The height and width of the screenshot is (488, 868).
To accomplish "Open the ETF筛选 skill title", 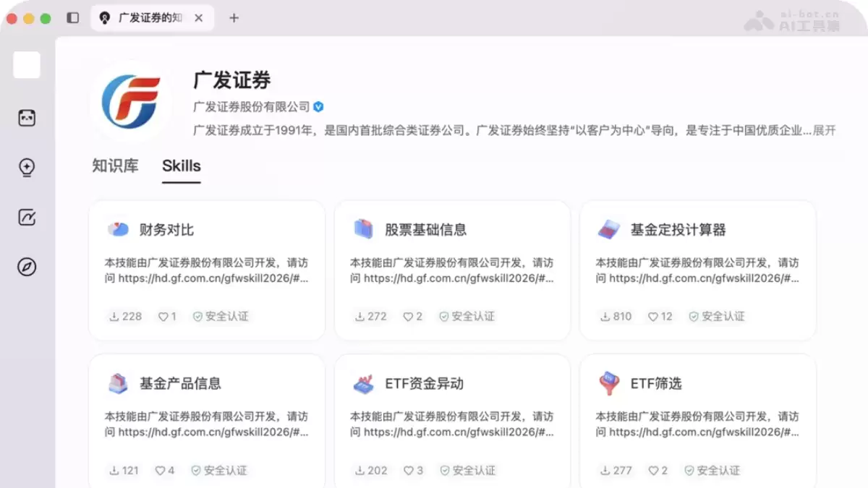I will (x=656, y=383).
